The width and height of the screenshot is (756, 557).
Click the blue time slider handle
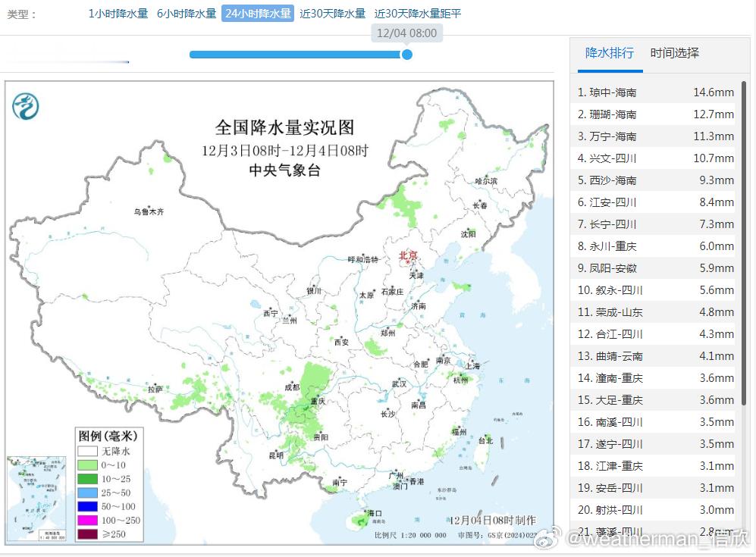click(406, 55)
